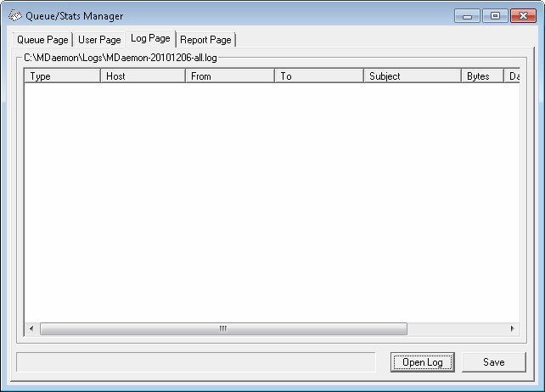545x392 pixels.
Task: Click the Host column header
Action: (143, 76)
